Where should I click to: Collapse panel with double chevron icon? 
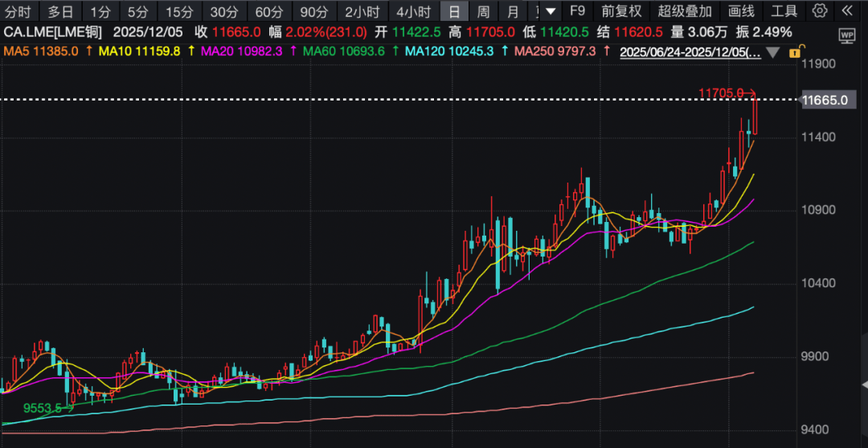click(846, 11)
